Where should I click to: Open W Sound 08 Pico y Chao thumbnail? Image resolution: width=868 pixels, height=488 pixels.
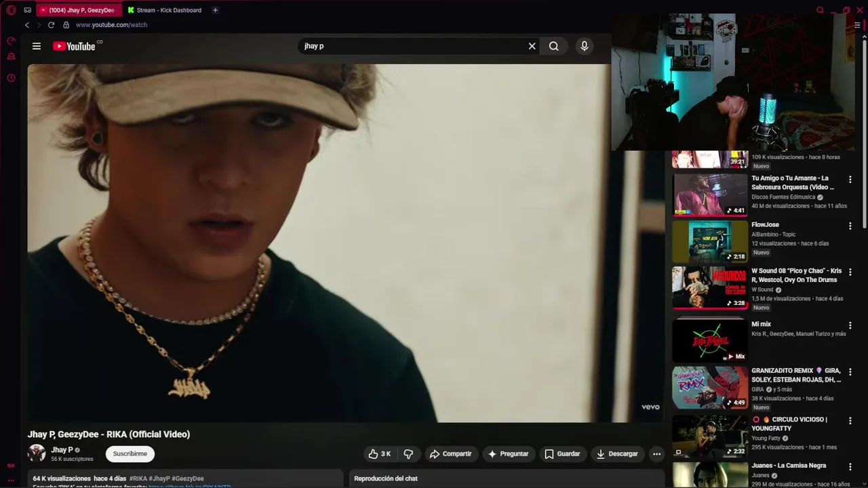[710, 287]
